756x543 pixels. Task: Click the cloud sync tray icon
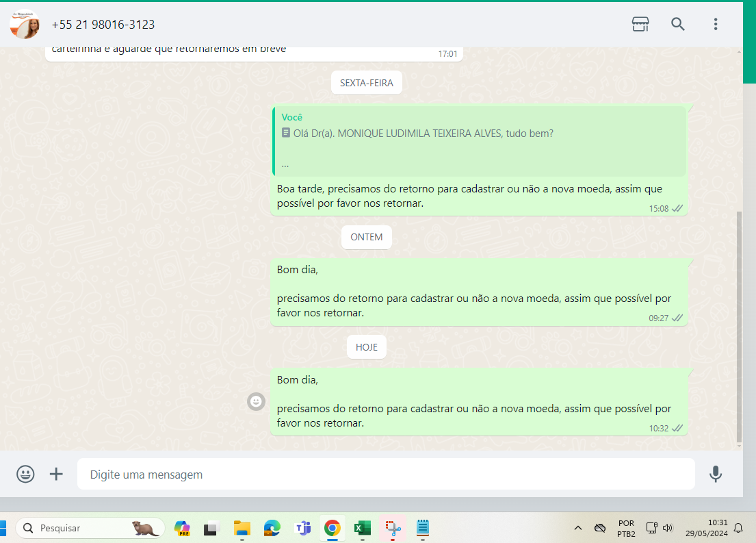point(600,528)
